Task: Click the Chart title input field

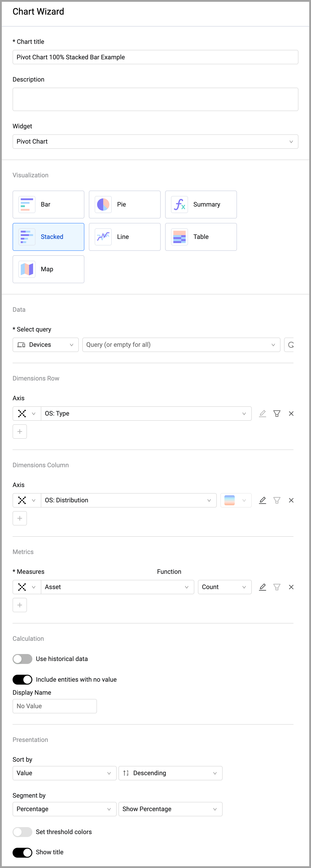Action: tap(155, 57)
